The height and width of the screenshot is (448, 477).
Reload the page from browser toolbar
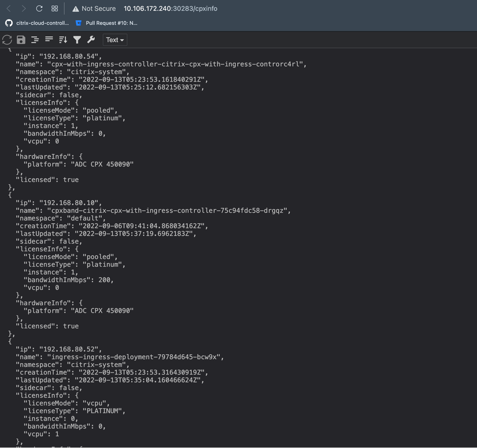click(39, 9)
